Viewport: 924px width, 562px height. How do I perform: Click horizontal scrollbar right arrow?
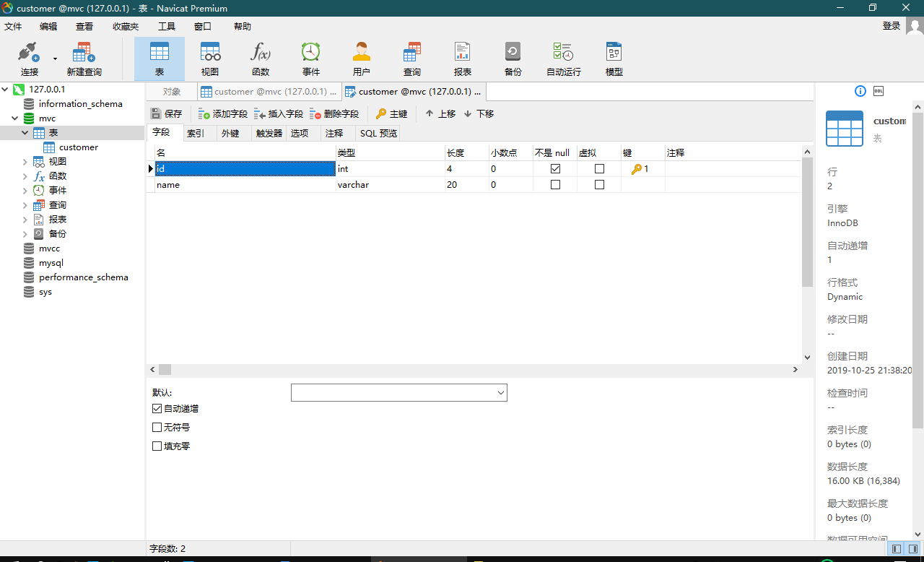point(796,369)
